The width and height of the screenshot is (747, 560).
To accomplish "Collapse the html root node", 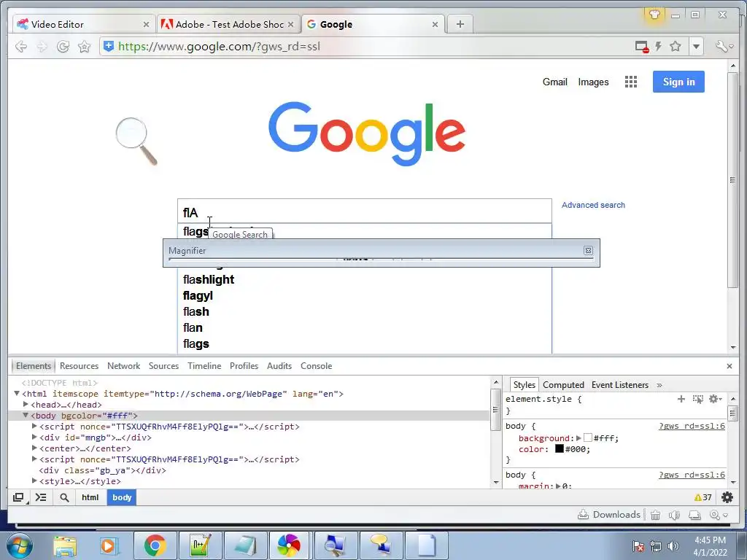I will pyautogui.click(x=17, y=393).
